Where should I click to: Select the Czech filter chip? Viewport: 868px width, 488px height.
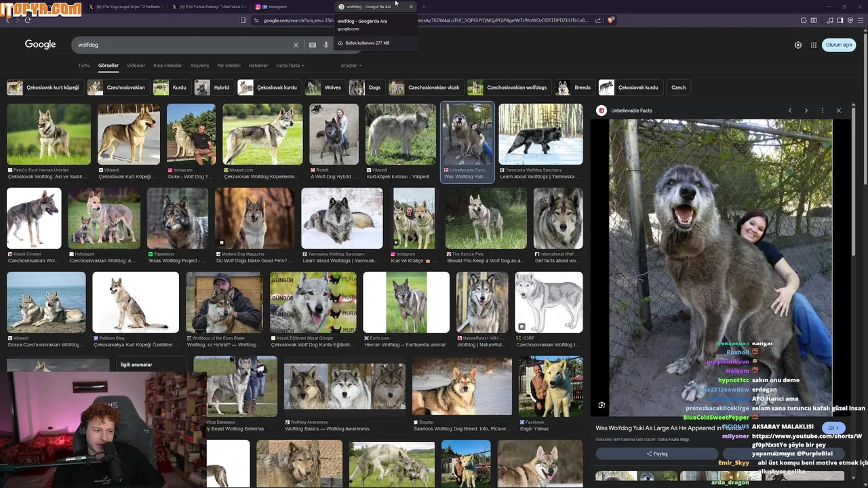click(678, 87)
